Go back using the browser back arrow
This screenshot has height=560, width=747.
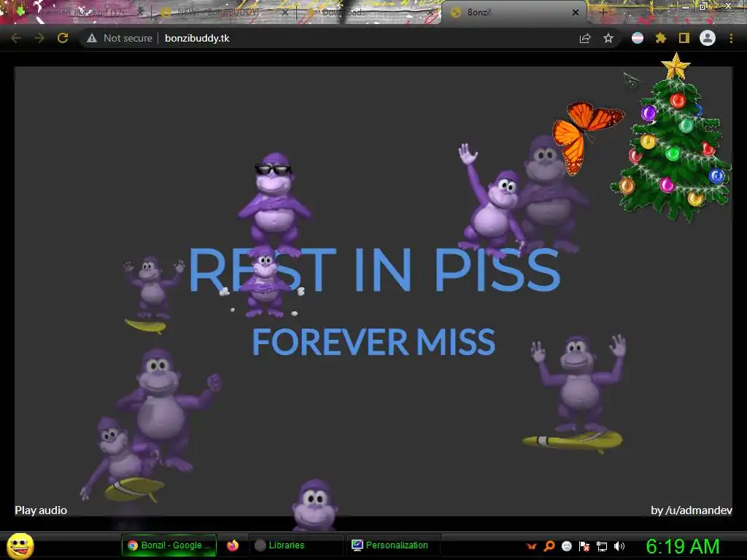tap(16, 38)
